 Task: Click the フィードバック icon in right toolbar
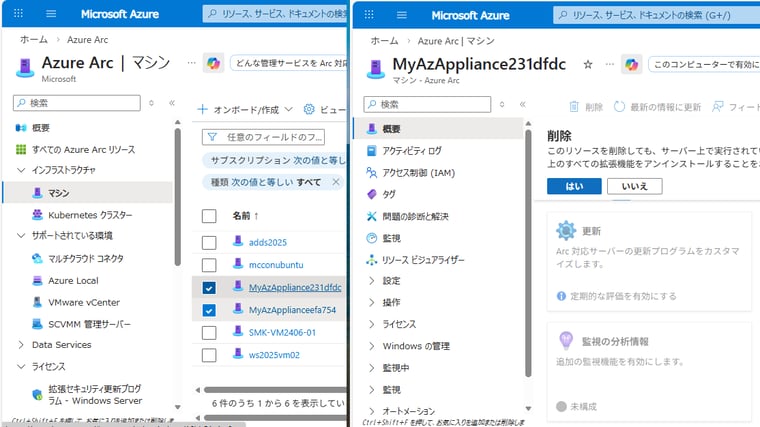717,107
